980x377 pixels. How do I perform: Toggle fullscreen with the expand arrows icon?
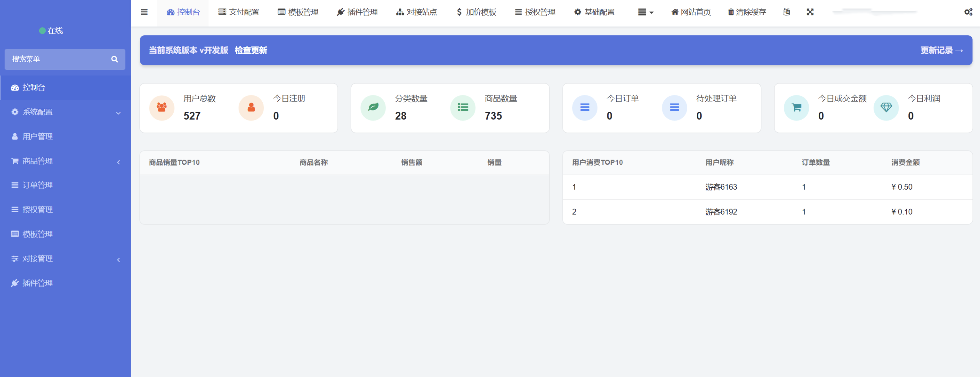(x=810, y=12)
